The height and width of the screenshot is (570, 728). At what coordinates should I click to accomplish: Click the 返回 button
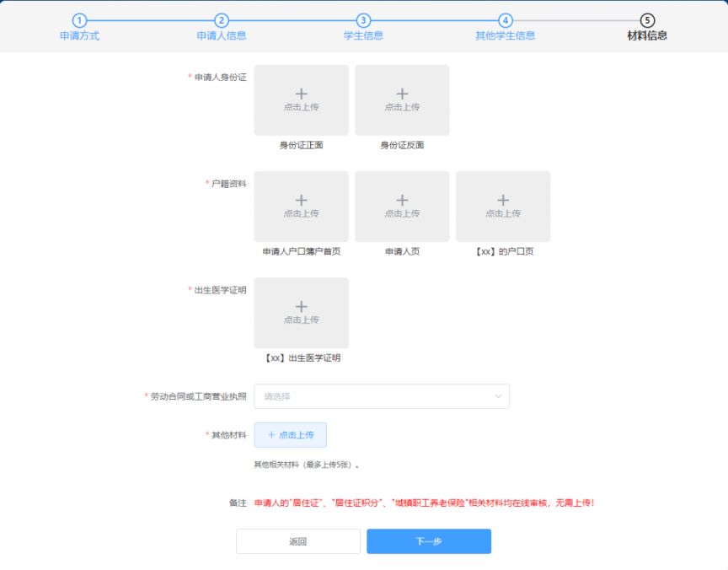(x=298, y=541)
